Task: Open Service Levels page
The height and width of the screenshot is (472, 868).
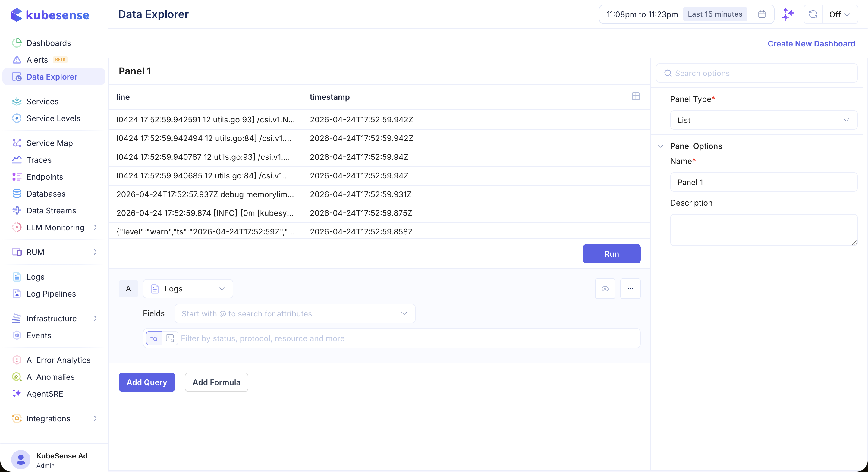Action: 53,118
